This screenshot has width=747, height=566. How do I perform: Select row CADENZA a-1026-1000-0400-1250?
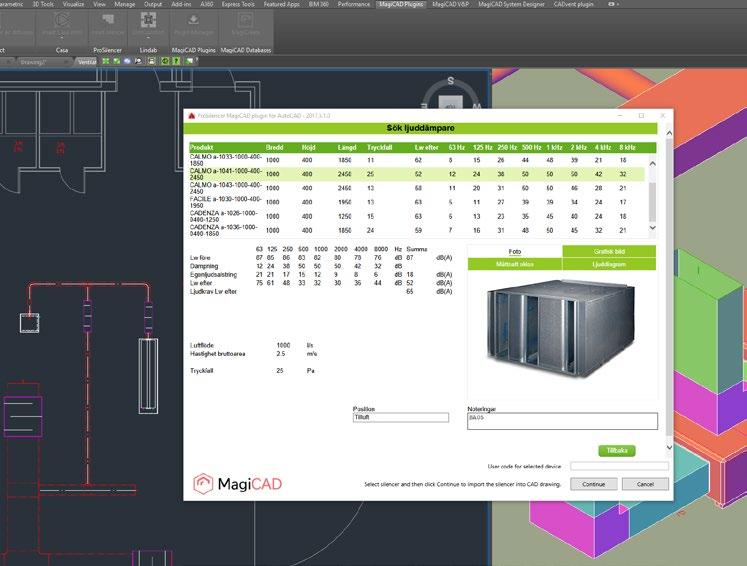[417, 216]
